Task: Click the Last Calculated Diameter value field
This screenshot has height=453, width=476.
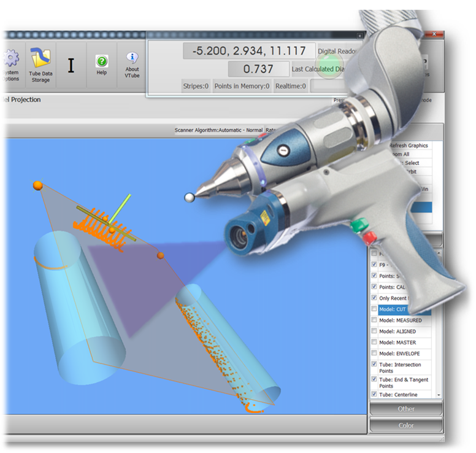Action: 258,69
